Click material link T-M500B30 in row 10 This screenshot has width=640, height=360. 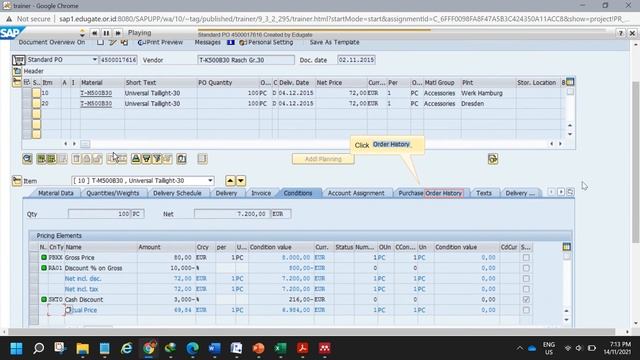coord(96,93)
